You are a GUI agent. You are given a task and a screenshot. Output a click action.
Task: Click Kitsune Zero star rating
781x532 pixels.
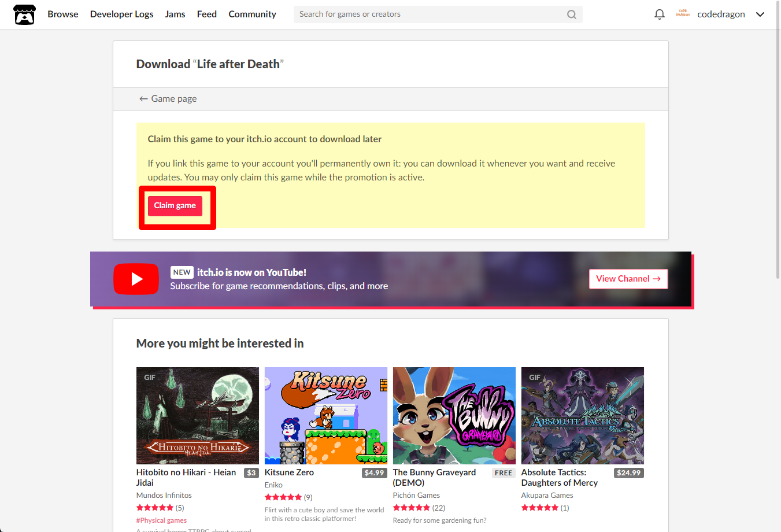click(x=283, y=497)
